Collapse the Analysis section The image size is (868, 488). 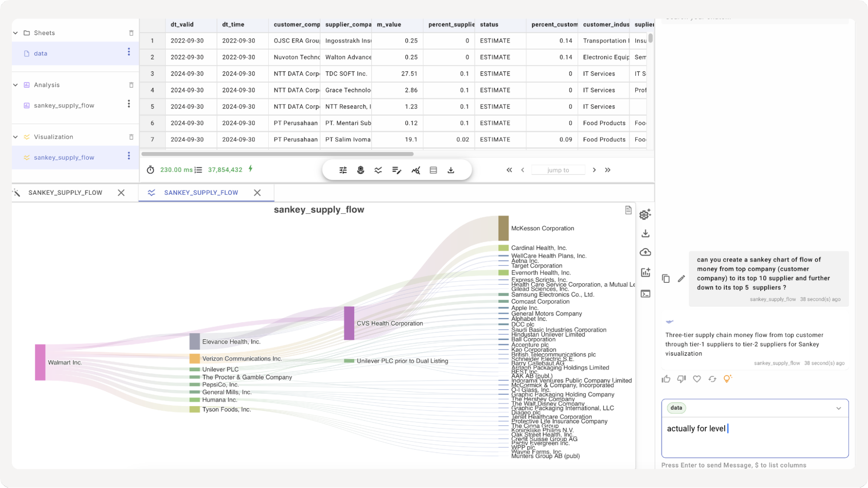(x=16, y=85)
